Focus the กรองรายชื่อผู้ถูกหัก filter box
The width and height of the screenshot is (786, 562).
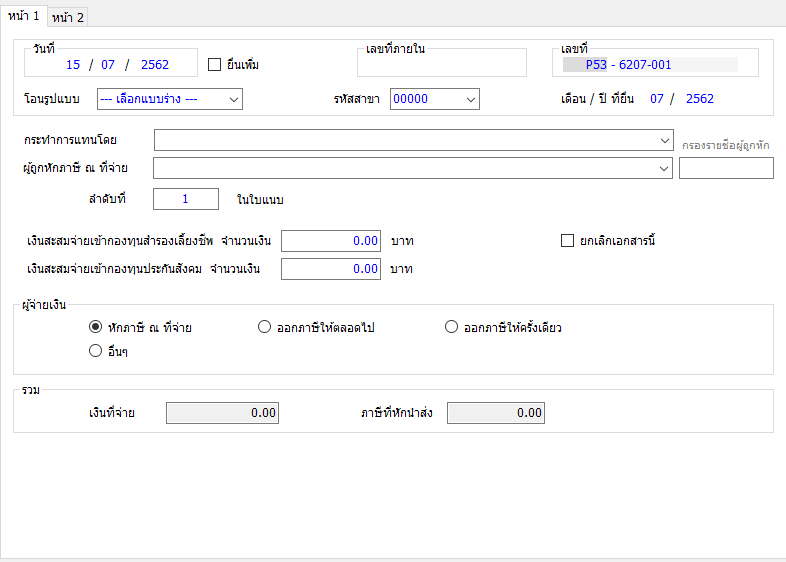[726, 168]
